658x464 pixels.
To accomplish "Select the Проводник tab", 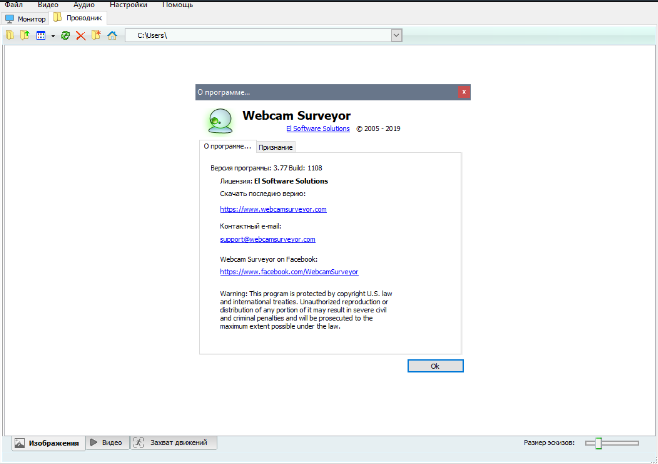I will [78, 18].
